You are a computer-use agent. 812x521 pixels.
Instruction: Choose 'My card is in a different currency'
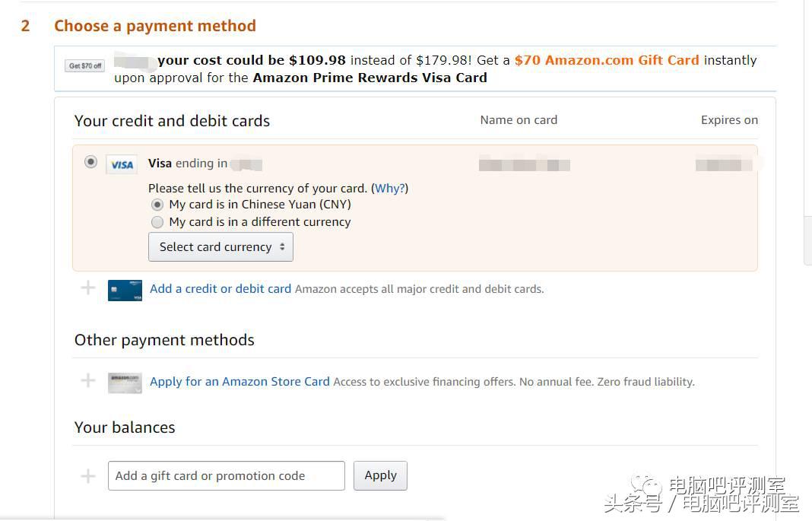(157, 222)
